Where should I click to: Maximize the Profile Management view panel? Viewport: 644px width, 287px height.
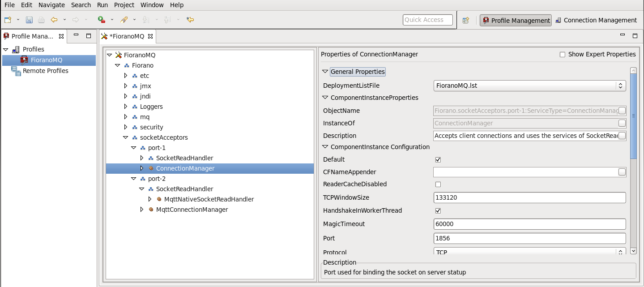[89, 36]
